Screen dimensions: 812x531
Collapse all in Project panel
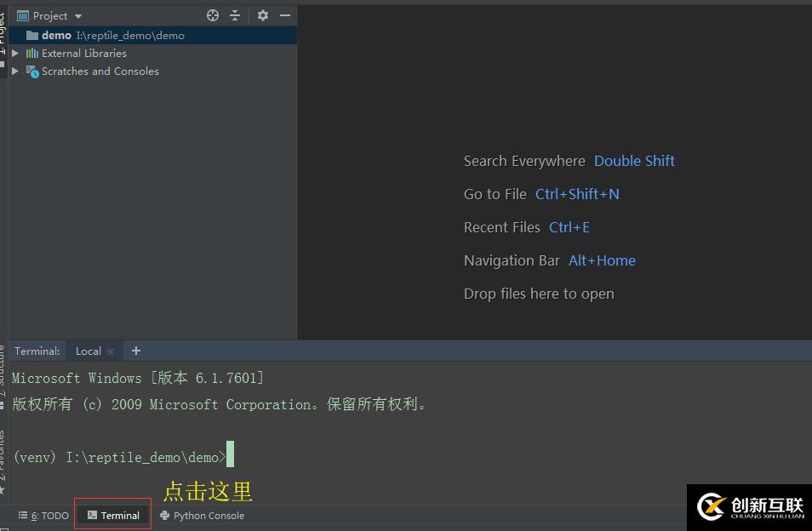click(235, 15)
